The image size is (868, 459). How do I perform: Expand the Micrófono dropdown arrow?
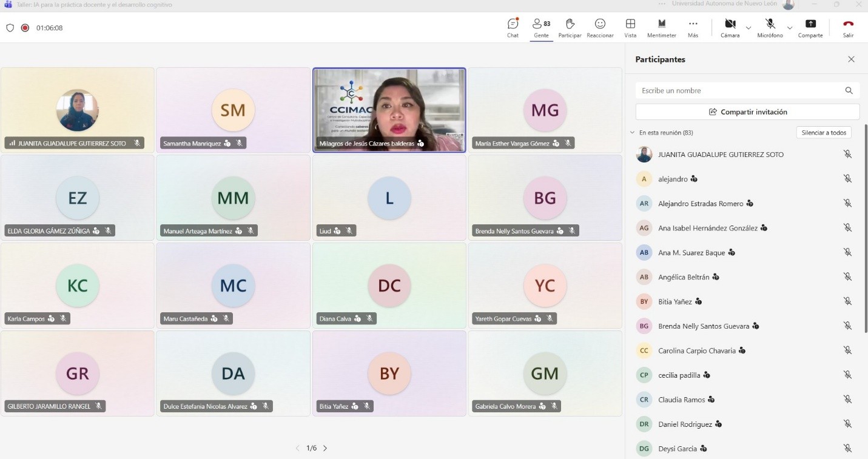789,28
